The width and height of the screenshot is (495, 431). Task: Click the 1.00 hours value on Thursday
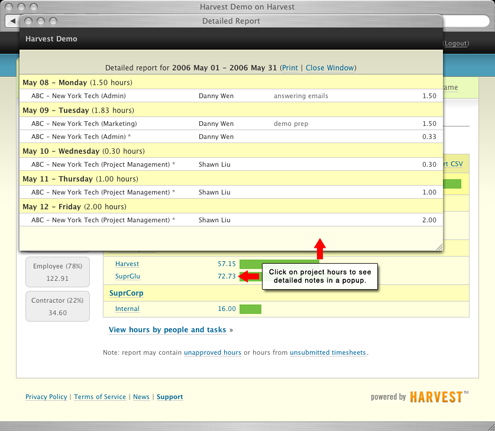(x=429, y=192)
